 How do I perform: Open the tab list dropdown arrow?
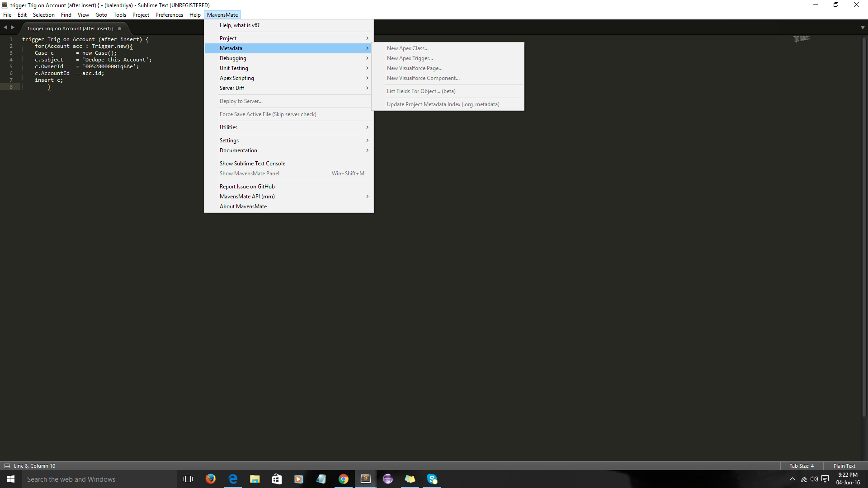863,28
